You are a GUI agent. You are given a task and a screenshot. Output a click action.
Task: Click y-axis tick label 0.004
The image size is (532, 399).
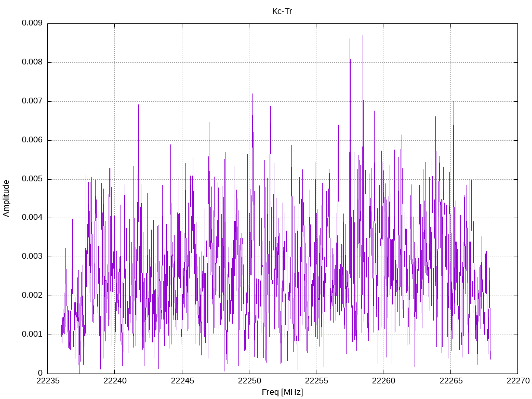(32, 217)
